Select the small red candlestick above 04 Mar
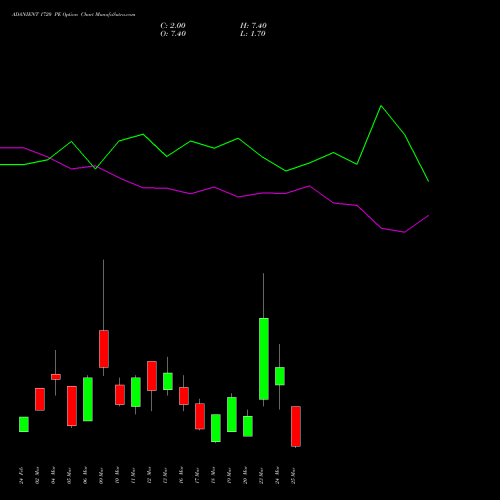 pyautogui.click(x=56, y=377)
